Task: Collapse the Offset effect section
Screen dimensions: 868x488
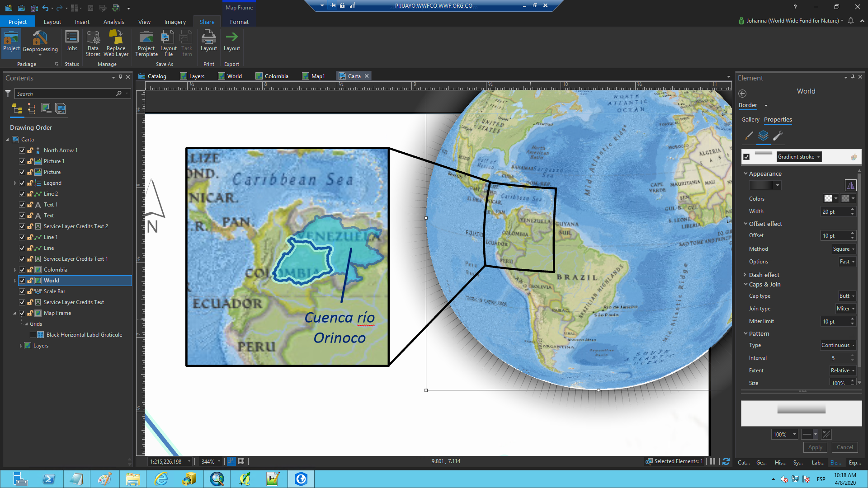Action: tap(745, 224)
